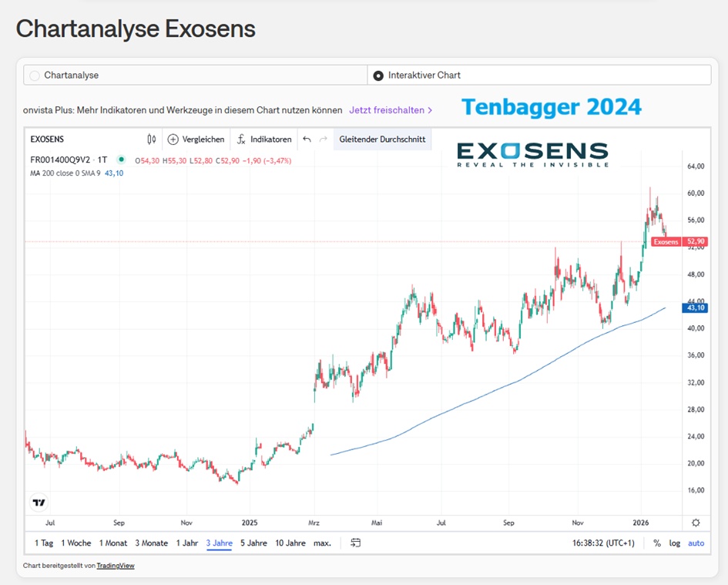The image size is (728, 585).
Task: Click the TradingView logo on chart
Action: coord(39,503)
